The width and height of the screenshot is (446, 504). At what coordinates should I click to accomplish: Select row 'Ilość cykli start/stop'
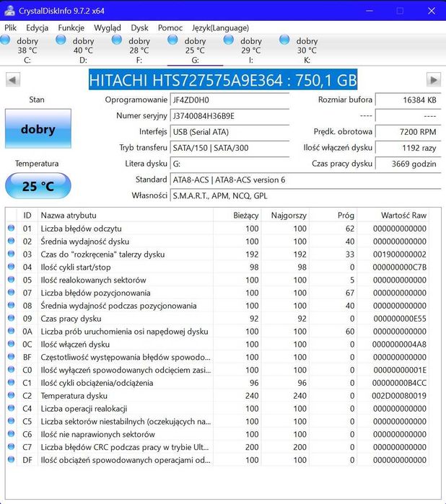(217, 267)
